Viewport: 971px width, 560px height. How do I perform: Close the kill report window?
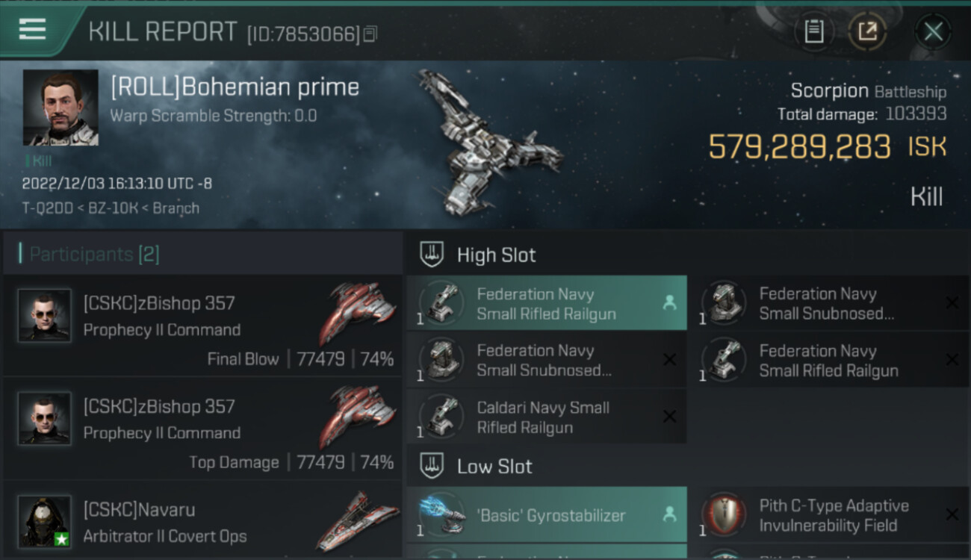[933, 31]
